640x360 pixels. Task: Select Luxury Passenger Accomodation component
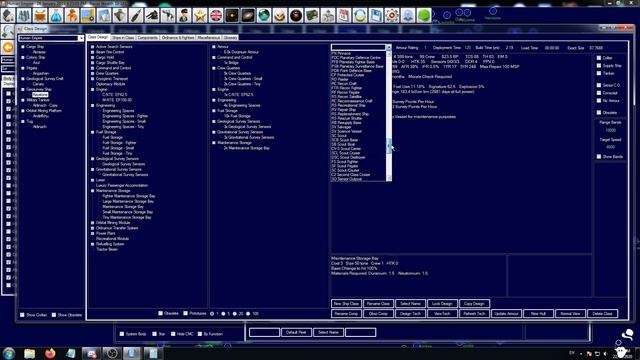coord(122,185)
